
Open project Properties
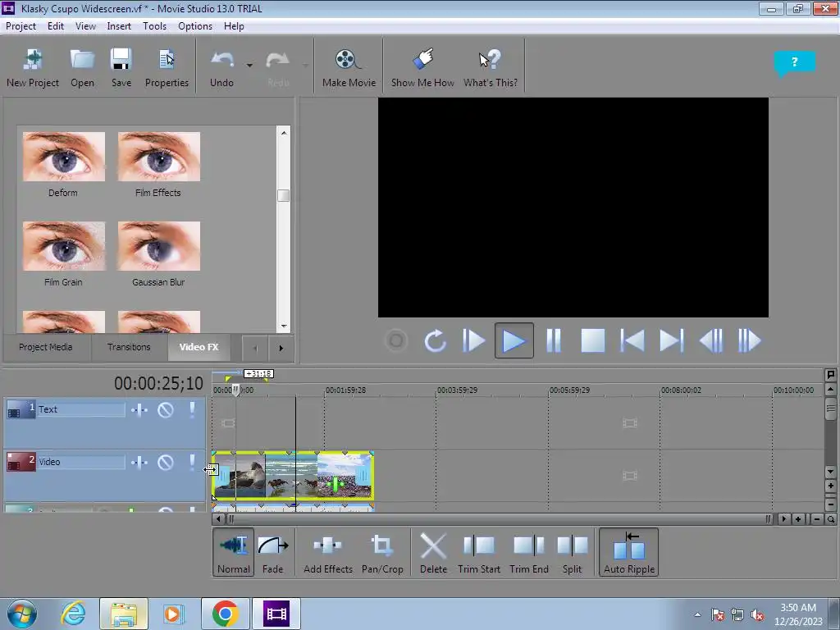pos(167,67)
